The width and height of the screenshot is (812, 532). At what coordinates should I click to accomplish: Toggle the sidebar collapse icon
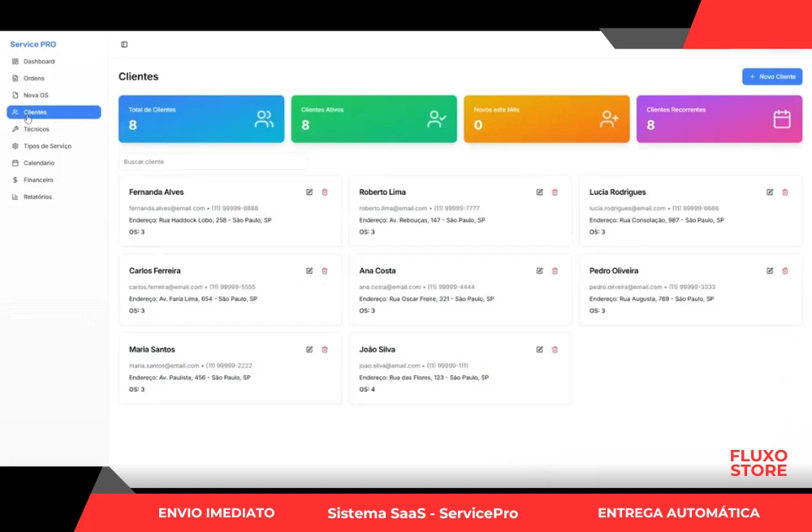click(x=124, y=45)
